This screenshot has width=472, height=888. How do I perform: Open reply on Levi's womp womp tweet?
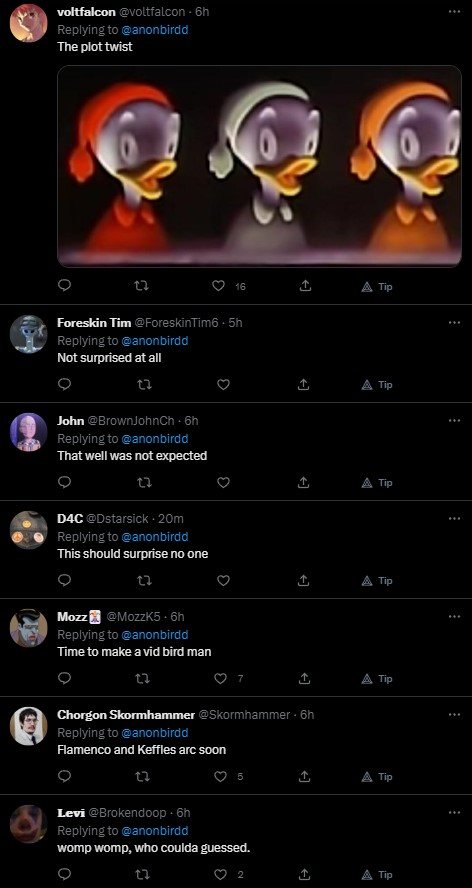pyautogui.click(x=65, y=874)
